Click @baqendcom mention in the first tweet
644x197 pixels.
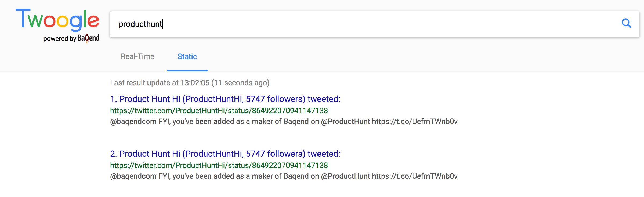(x=133, y=122)
